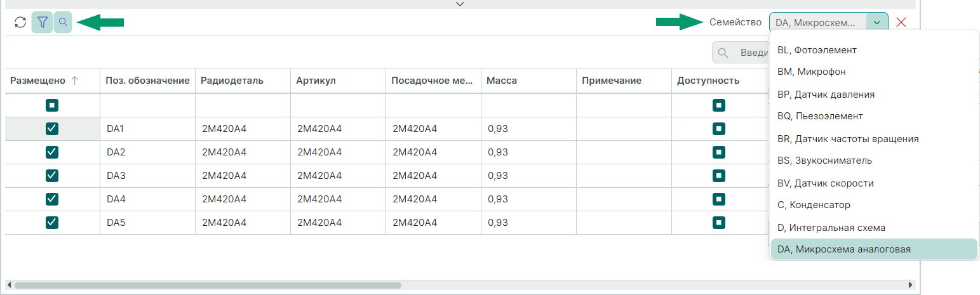Click the scrollbar right arrow
This screenshot has height=295, width=980.
tap(911, 285)
